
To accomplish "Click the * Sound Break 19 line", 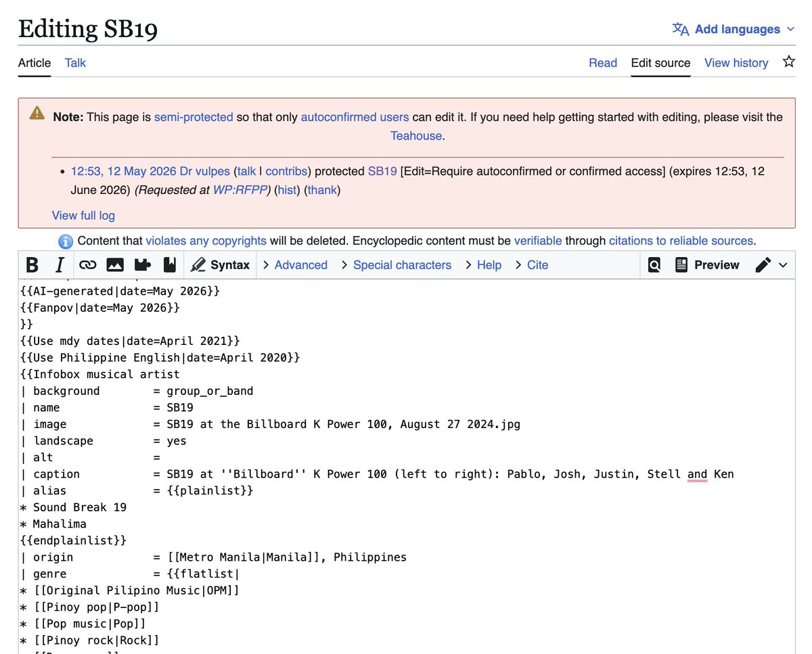I will (x=73, y=507).
